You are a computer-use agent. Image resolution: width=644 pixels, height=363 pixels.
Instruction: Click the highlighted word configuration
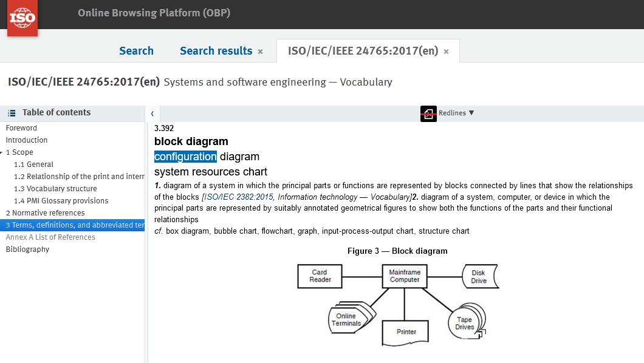coord(186,157)
